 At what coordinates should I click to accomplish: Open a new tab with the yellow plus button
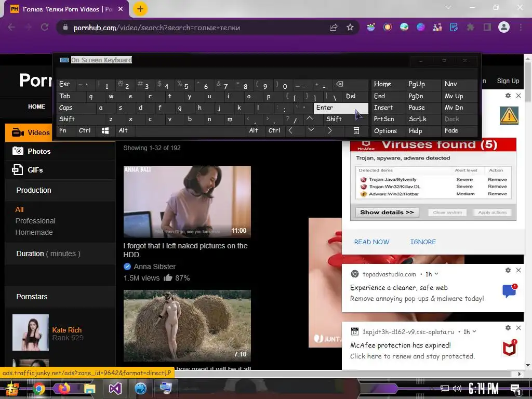140,9
